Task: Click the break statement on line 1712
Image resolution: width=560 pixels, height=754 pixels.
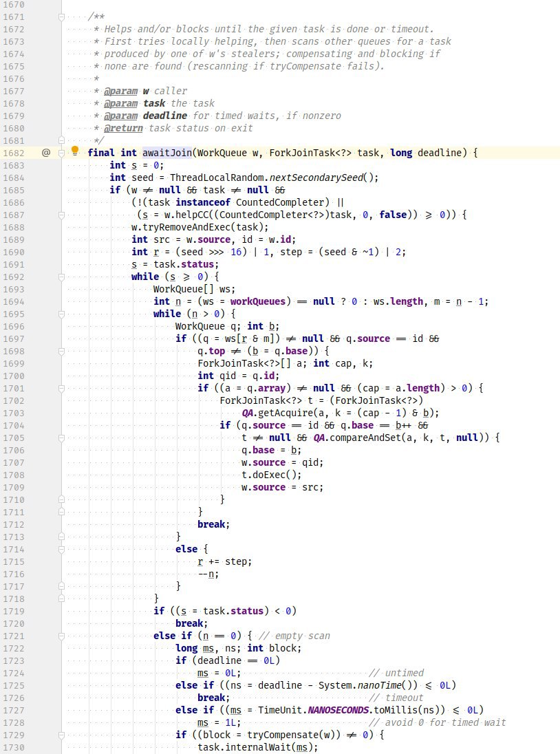Action: 213,524
